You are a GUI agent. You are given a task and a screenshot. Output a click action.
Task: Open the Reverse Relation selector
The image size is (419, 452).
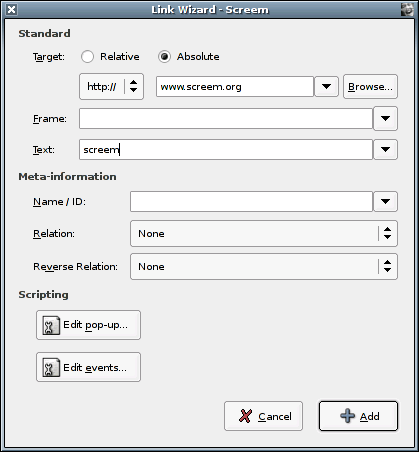264,267
